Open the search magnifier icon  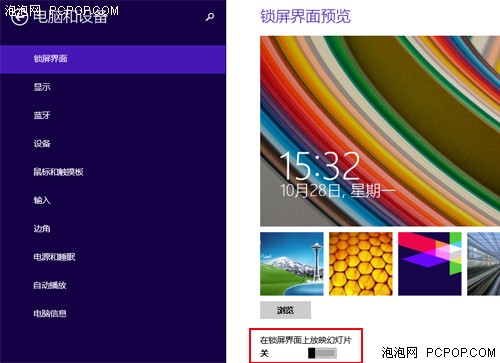coord(210,17)
